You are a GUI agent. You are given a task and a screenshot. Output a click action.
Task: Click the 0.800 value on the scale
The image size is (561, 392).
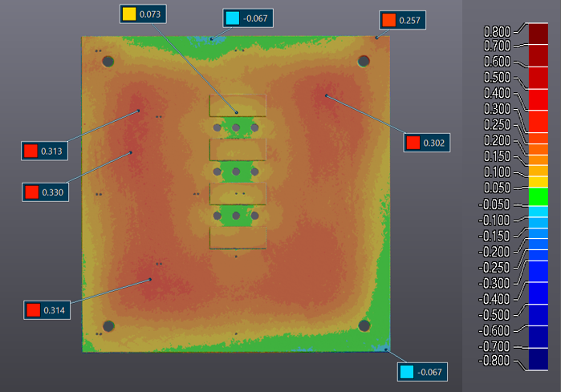[x=497, y=32]
